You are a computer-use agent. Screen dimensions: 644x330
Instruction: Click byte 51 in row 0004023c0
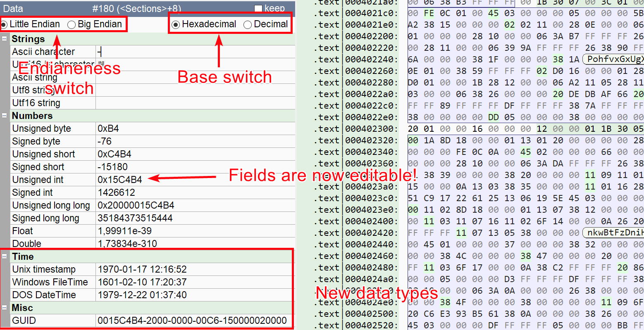(413, 198)
